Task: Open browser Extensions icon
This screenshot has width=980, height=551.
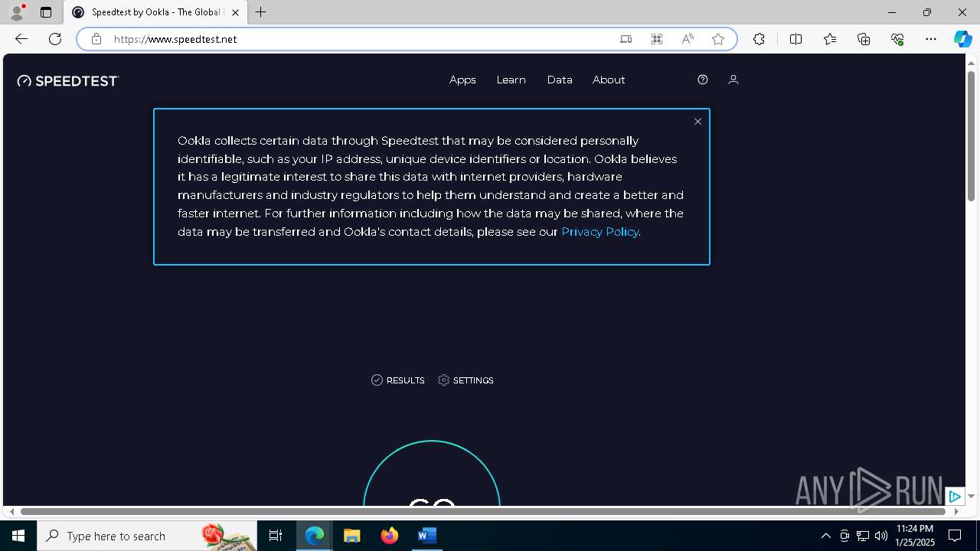Action: click(759, 39)
